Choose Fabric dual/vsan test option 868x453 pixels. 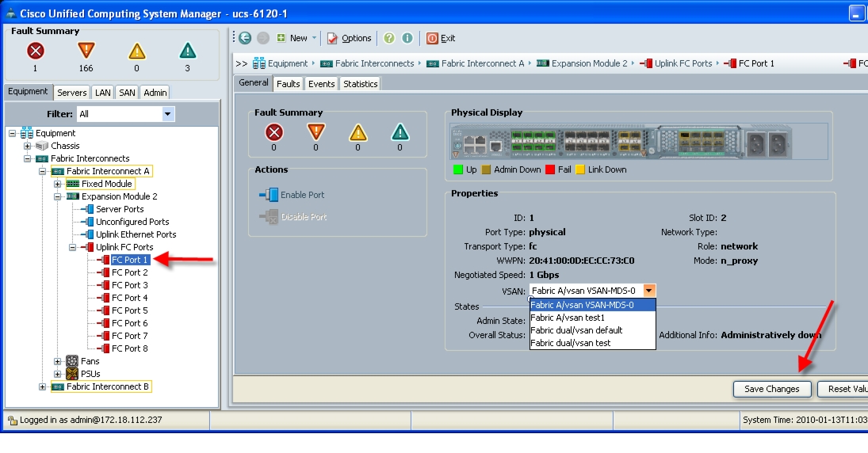pos(593,343)
